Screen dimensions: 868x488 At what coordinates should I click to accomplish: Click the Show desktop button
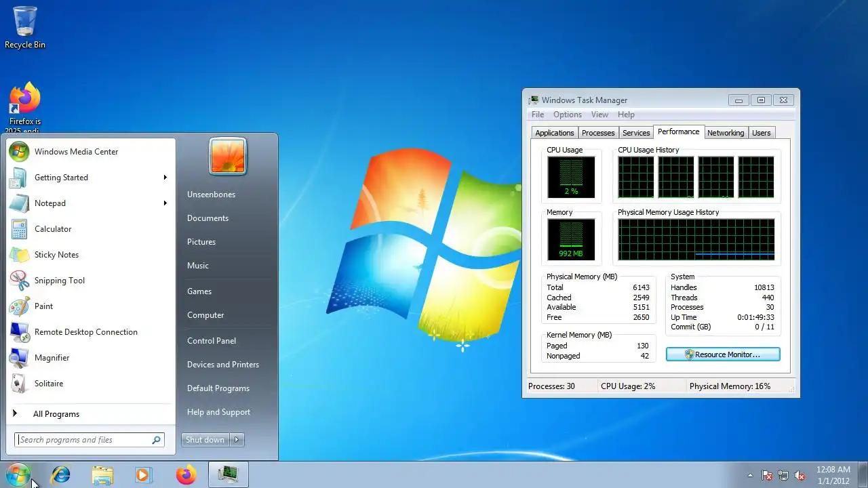(863, 475)
